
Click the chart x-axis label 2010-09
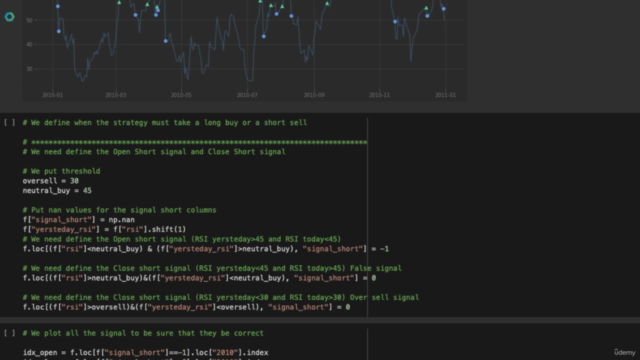(314, 95)
